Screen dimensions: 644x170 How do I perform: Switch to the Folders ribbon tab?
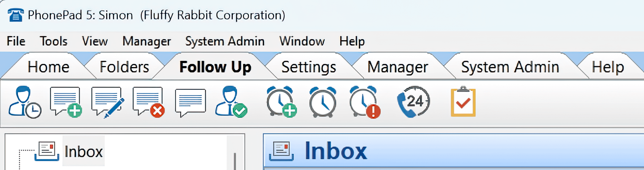click(124, 67)
